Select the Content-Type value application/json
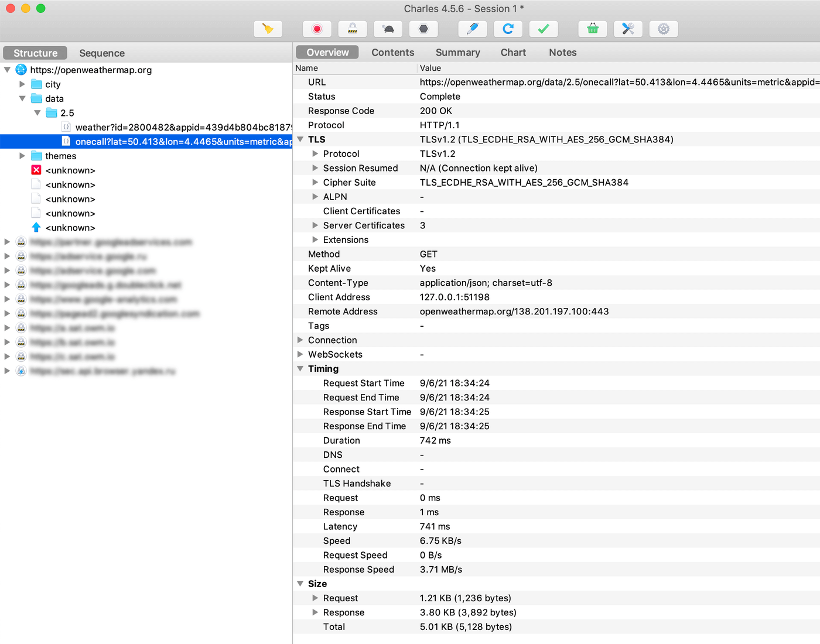The image size is (820, 644). [486, 283]
